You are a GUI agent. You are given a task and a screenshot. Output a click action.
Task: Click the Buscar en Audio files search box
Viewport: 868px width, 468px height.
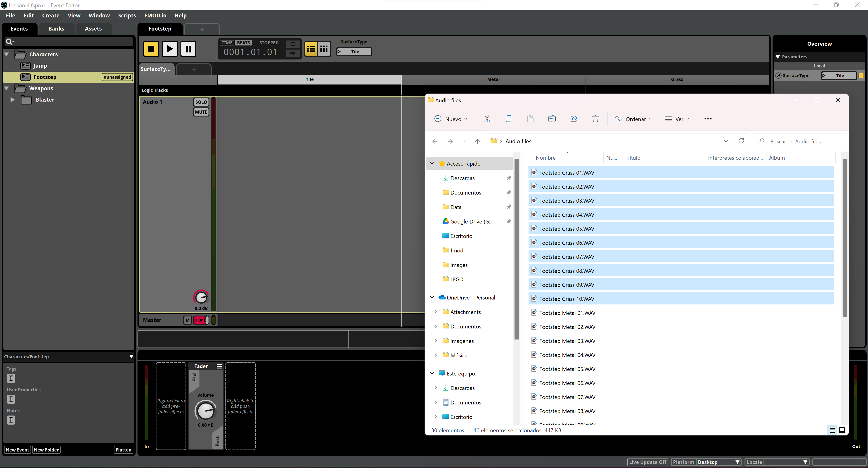click(x=799, y=141)
